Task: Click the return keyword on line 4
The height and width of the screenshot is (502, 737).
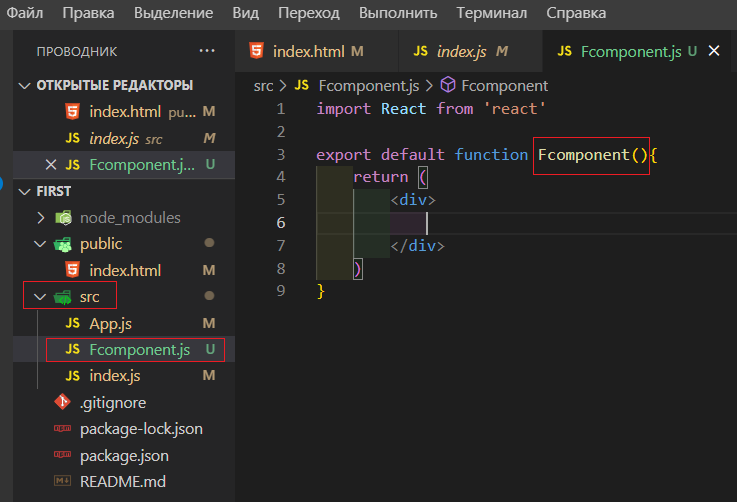Action: pos(381,177)
